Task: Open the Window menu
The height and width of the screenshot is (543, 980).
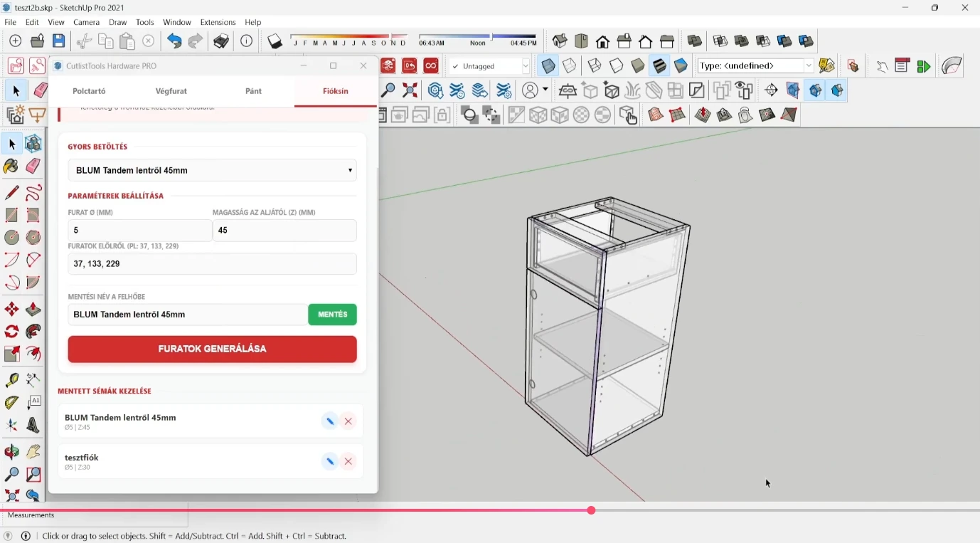Action: tap(177, 22)
